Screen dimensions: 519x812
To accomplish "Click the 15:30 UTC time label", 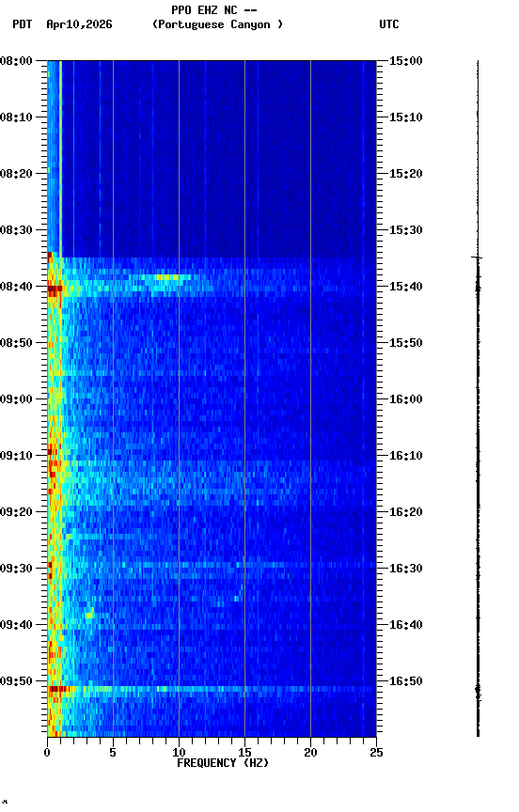I will coord(406,230).
